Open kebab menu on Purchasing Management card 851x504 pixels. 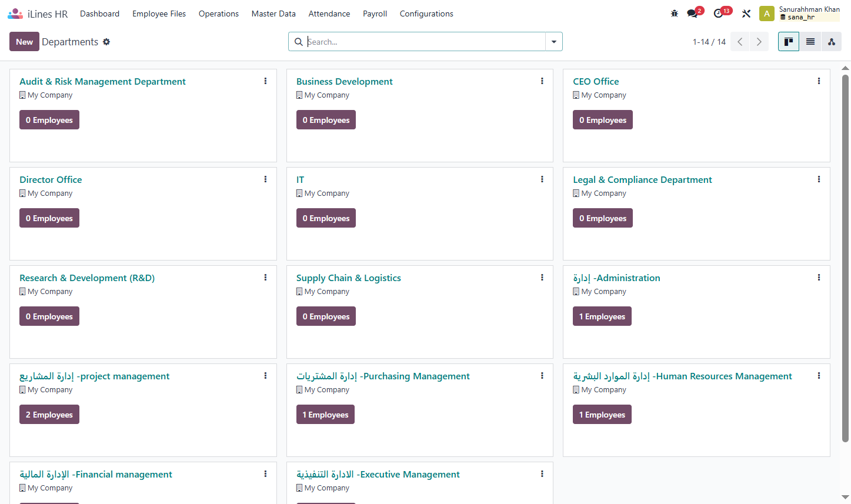tap(542, 376)
